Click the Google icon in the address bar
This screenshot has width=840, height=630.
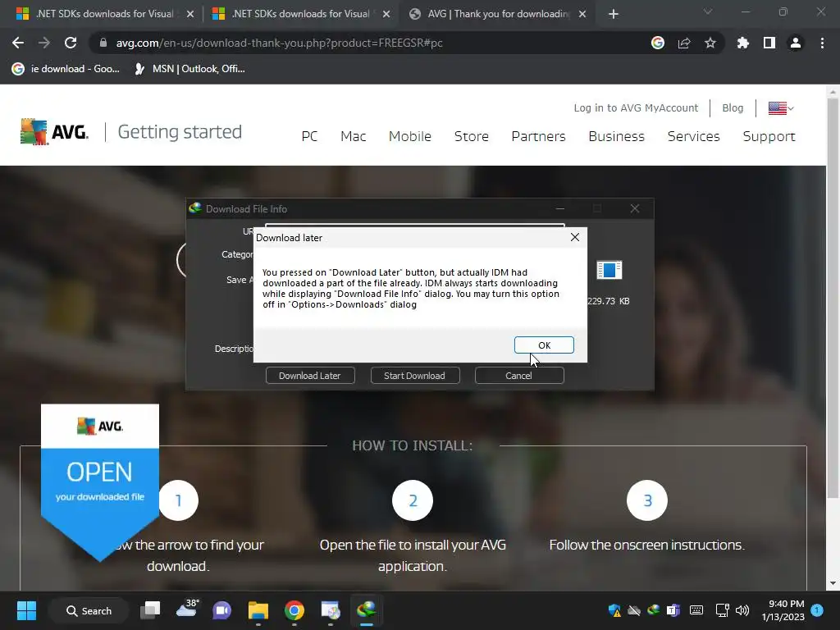click(658, 43)
